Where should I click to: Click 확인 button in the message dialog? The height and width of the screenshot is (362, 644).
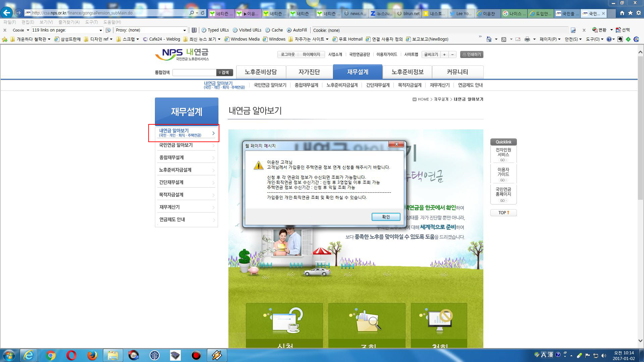[386, 217]
